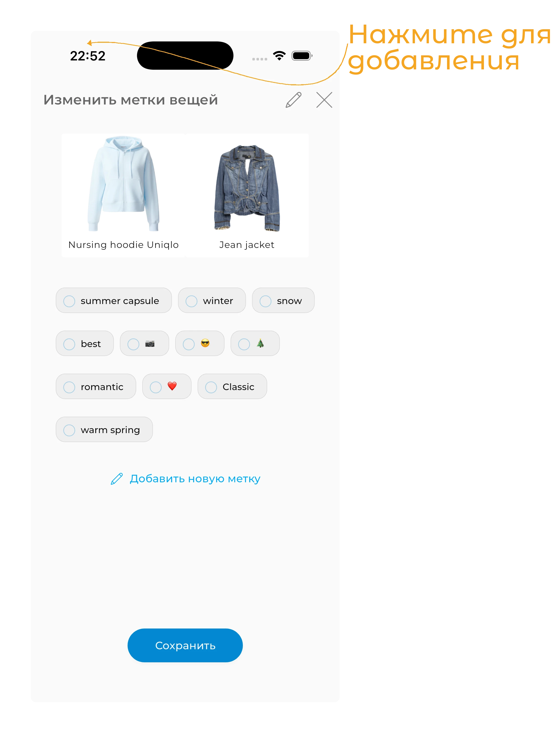Select the red heart emoji tag
Image resolution: width=560 pixels, height=733 pixels.
pos(167,386)
